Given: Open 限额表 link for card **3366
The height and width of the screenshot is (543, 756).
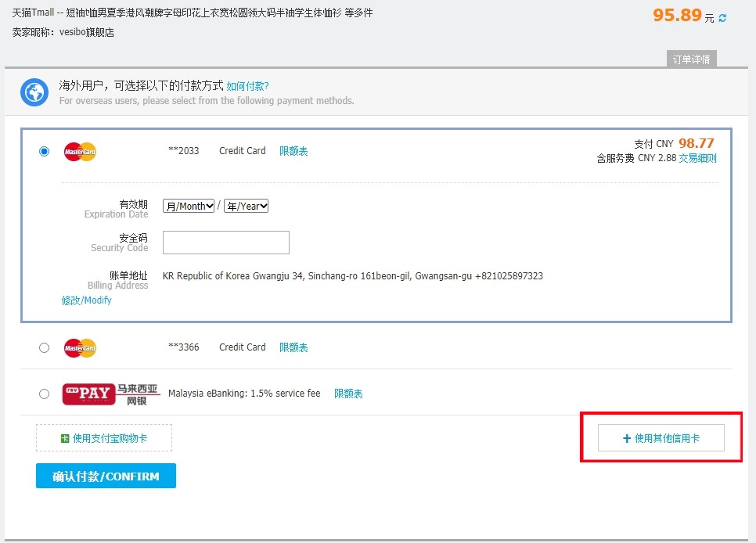Looking at the screenshot, I should (x=293, y=347).
